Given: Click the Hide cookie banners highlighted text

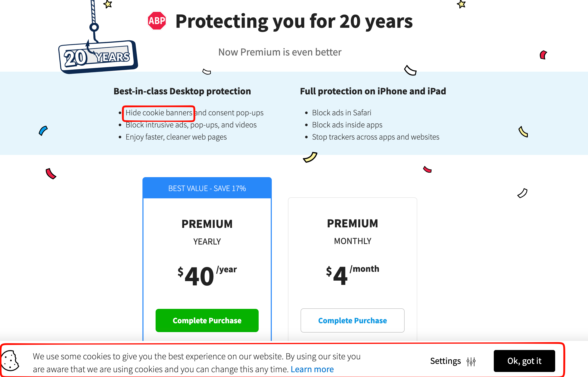Looking at the screenshot, I should point(159,113).
